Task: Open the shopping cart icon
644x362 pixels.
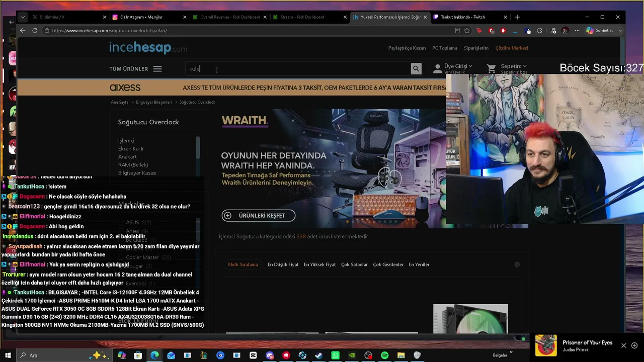Action: [x=492, y=68]
